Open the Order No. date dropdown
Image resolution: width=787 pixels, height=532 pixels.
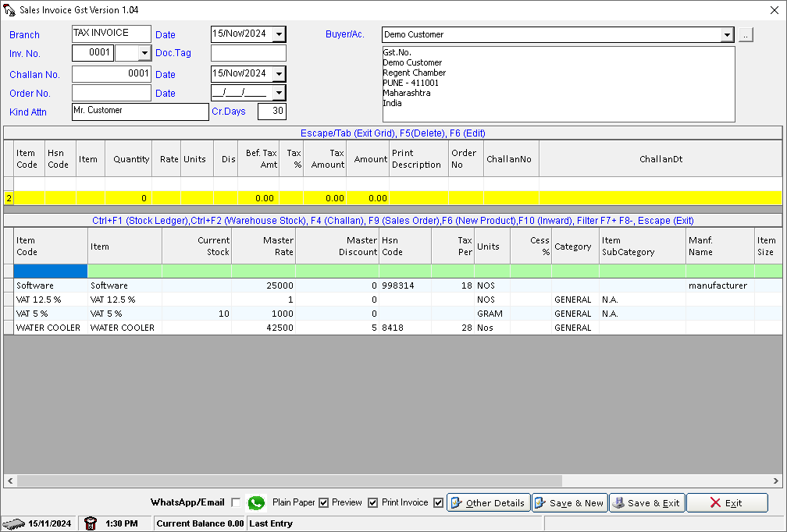[x=280, y=93]
